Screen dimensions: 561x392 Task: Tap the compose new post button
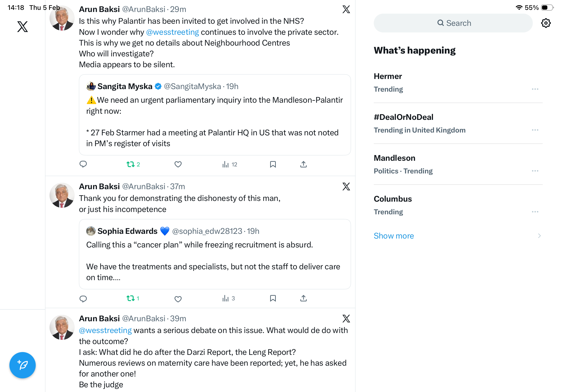tap(23, 365)
